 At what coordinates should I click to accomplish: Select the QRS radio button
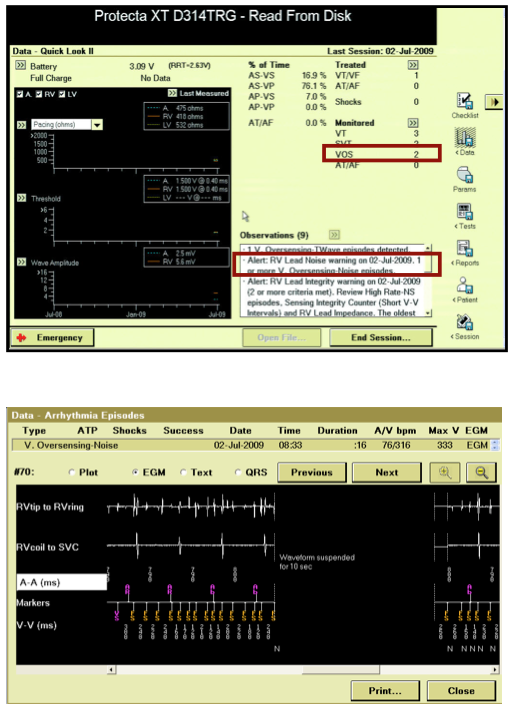click(238, 472)
